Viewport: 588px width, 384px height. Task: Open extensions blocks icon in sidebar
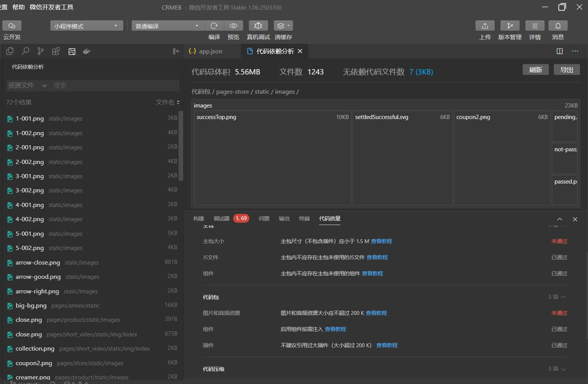(56, 51)
